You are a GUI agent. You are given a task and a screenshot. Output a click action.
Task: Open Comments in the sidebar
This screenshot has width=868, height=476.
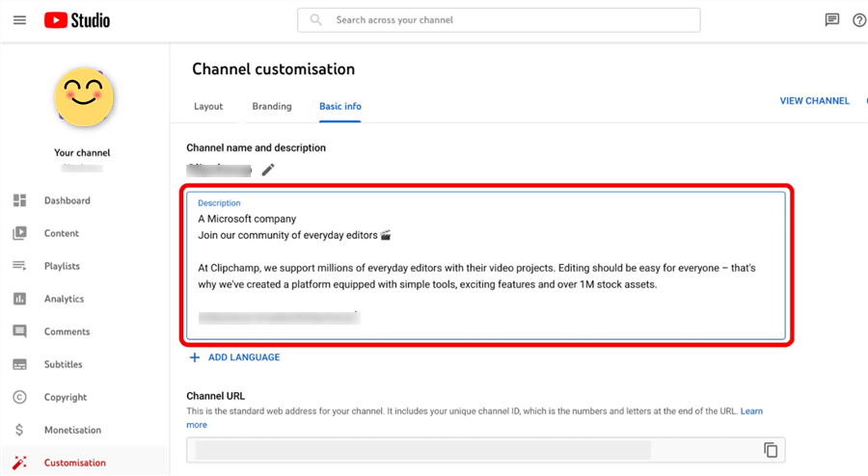(x=67, y=331)
